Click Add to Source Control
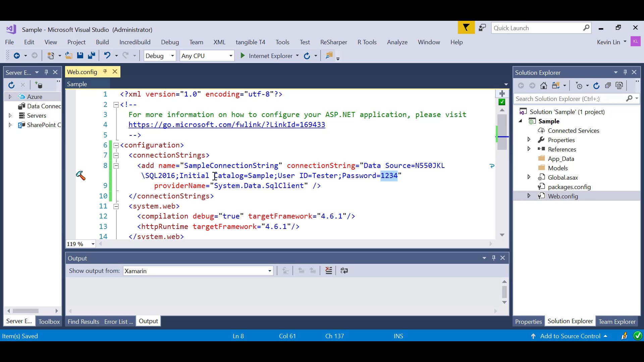644x362 pixels. coord(570,336)
